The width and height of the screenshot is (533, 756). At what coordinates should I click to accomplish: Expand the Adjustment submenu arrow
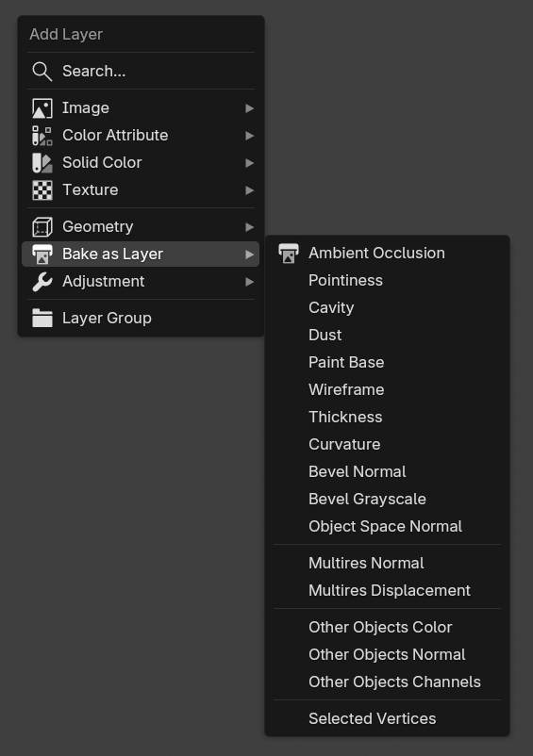click(249, 282)
